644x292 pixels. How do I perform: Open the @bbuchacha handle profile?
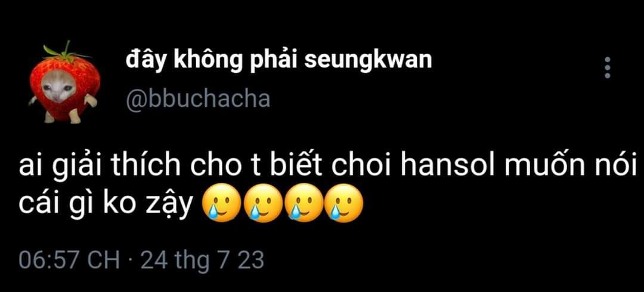[x=197, y=99]
